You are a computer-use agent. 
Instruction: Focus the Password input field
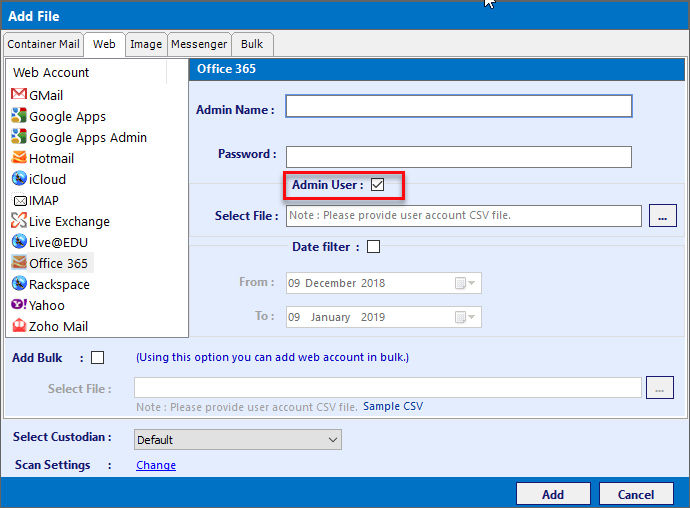[459, 157]
